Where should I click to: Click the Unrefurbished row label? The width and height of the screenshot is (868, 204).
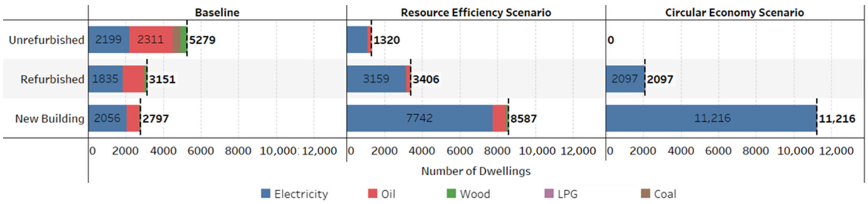pos(46,40)
